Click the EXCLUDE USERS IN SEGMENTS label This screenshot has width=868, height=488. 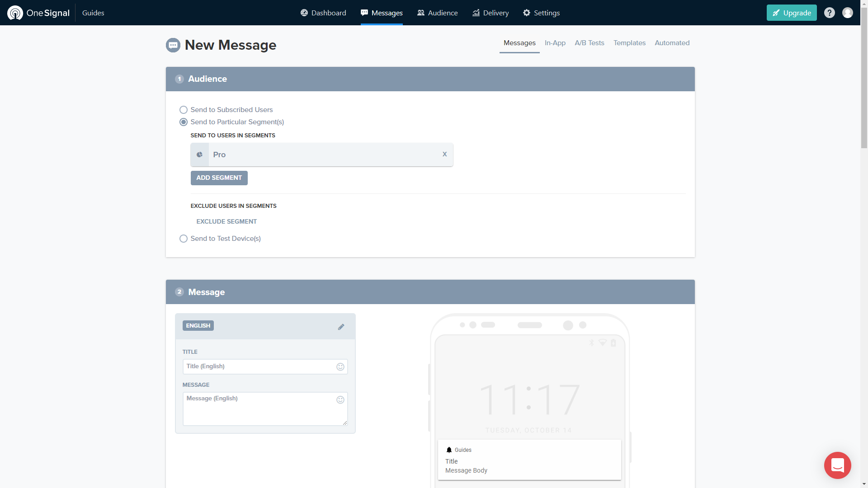click(233, 206)
